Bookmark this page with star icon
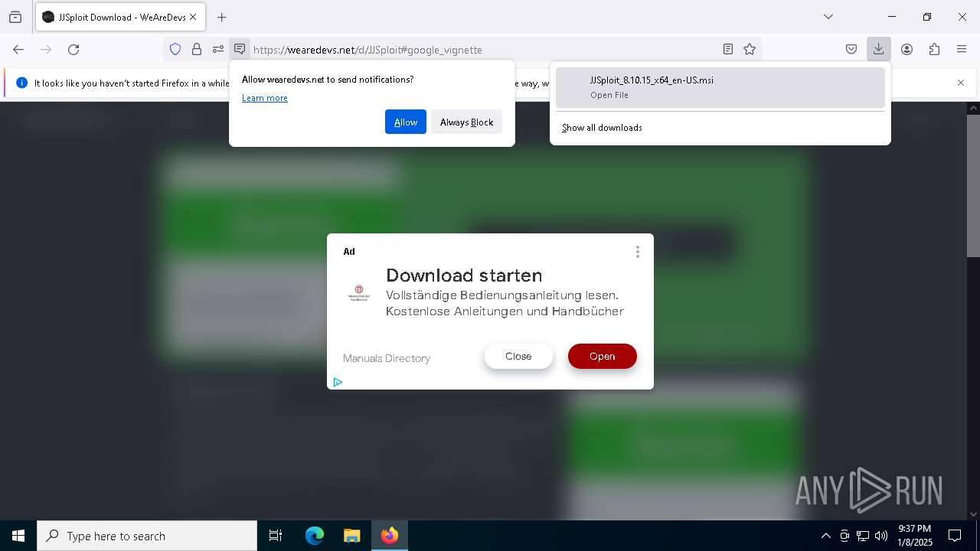The width and height of the screenshot is (980, 551). [x=750, y=49]
